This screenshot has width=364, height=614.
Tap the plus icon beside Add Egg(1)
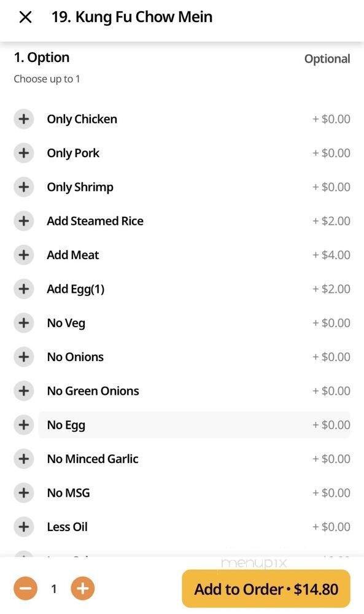click(23, 289)
